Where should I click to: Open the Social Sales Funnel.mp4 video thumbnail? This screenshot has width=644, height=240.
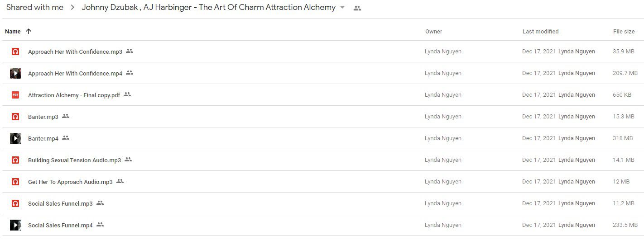click(x=15, y=225)
